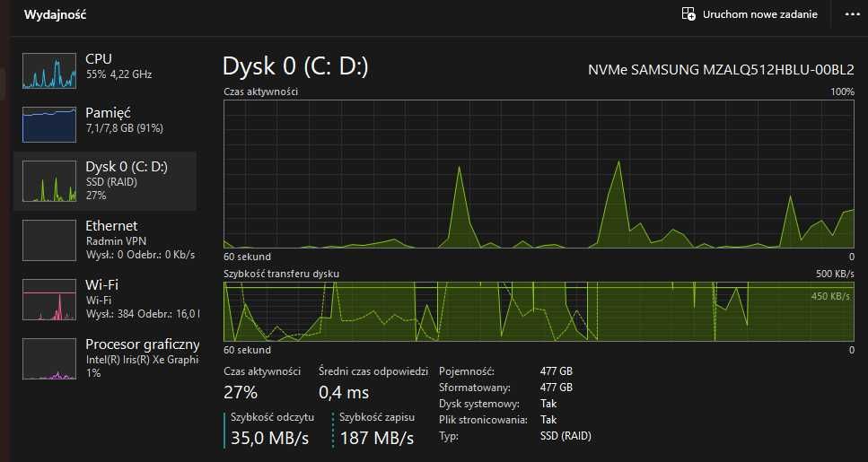Click the NVMe SAMSUNG model name
The height and width of the screenshot is (462, 868).
[x=721, y=70]
